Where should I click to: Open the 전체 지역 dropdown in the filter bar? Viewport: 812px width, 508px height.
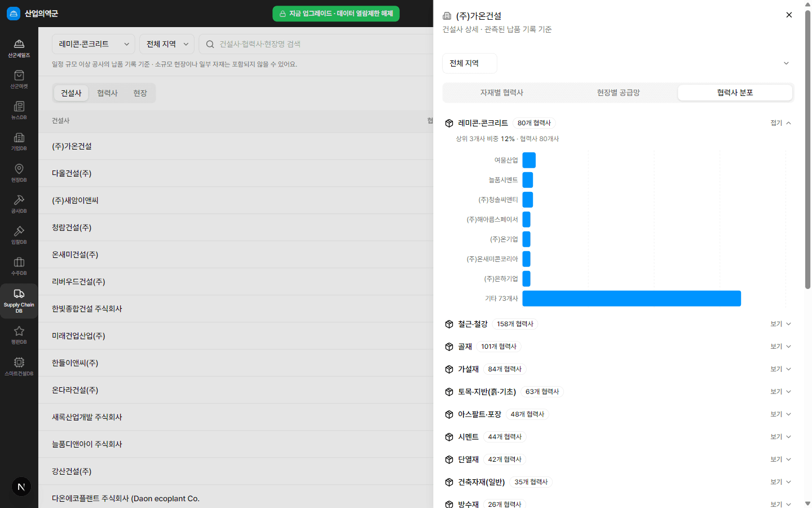(x=167, y=44)
